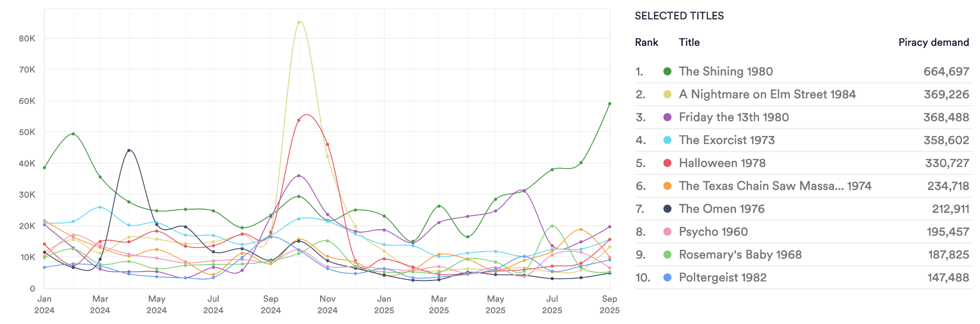Click the orange dot for Texas Chain Saw Massacre
Viewport: 980px width, 324px height.
667,186
